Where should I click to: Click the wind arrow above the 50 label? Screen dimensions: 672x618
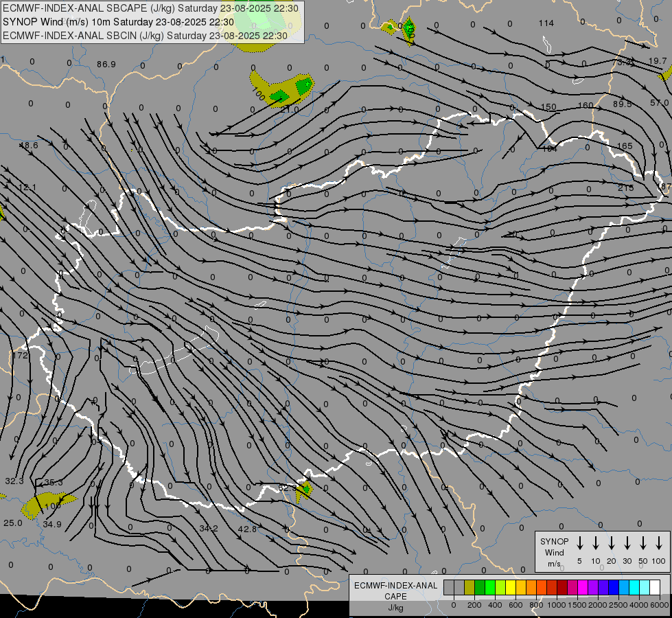[x=643, y=543]
